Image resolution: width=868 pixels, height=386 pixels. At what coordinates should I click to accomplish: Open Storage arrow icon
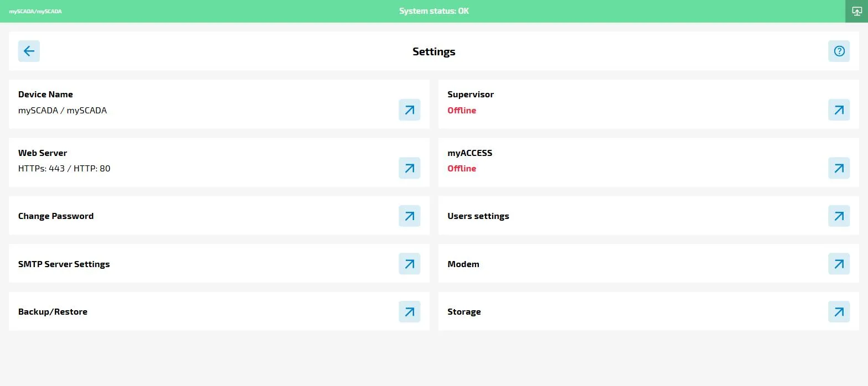[839, 311]
